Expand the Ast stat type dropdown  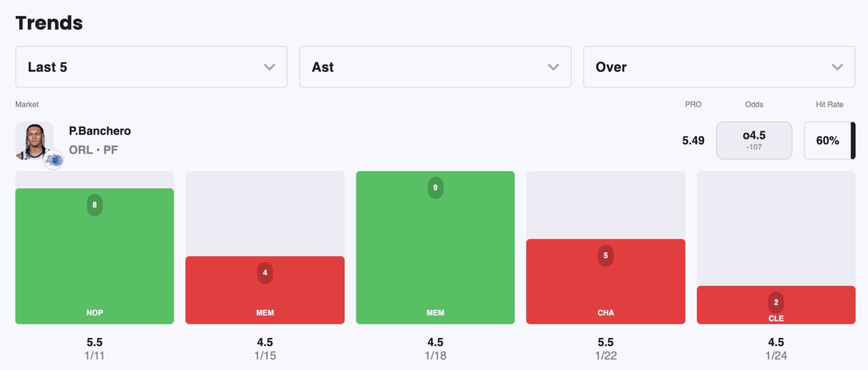[x=435, y=67]
